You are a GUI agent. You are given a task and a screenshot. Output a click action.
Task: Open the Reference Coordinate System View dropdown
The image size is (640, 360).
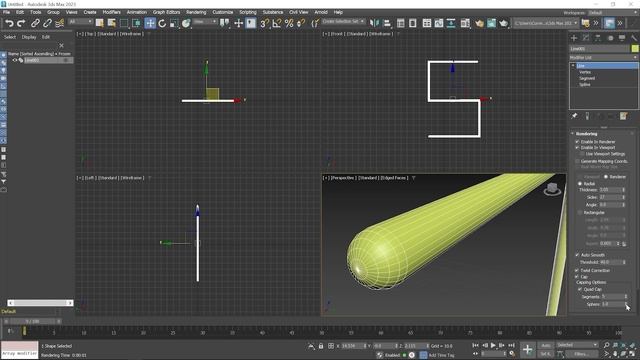[x=204, y=22]
